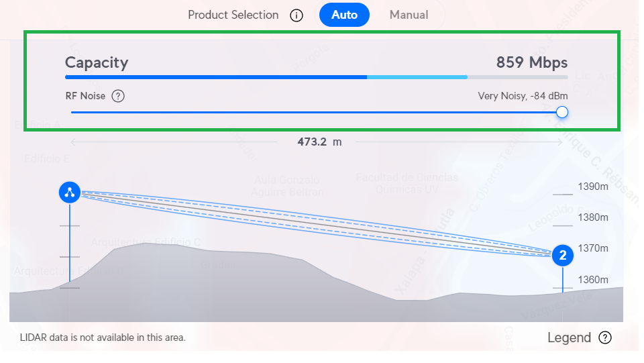Switch to Manual product selection
This screenshot has height=363, width=644.
(x=409, y=15)
